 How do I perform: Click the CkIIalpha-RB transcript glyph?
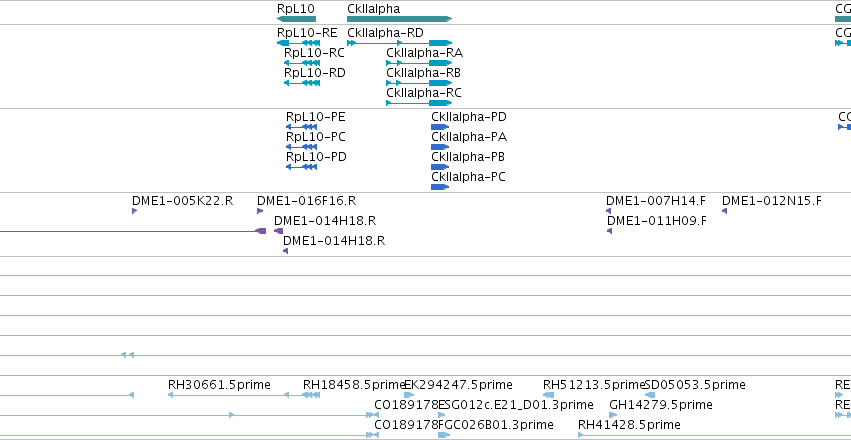point(419,83)
